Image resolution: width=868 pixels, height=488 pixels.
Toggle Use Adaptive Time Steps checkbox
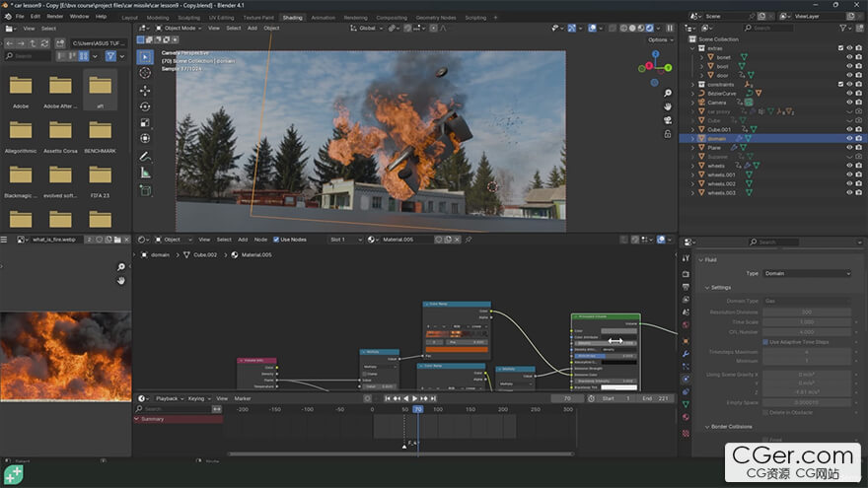point(765,342)
